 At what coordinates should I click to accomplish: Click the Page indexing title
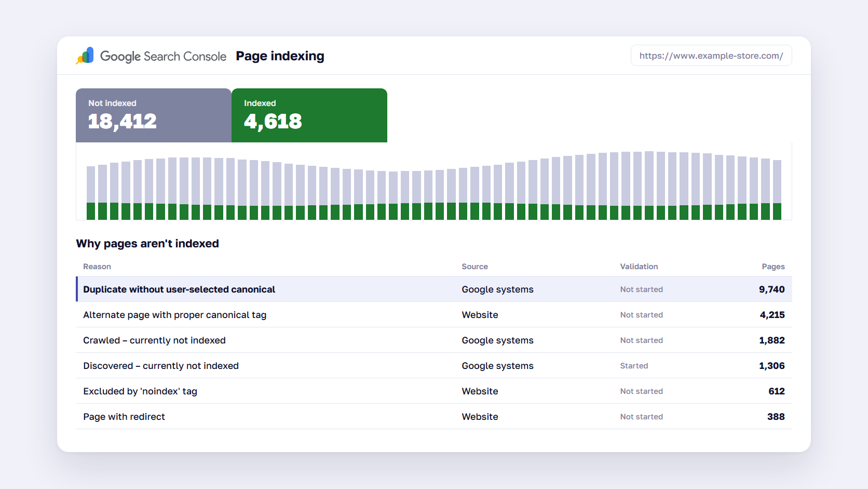(x=280, y=56)
